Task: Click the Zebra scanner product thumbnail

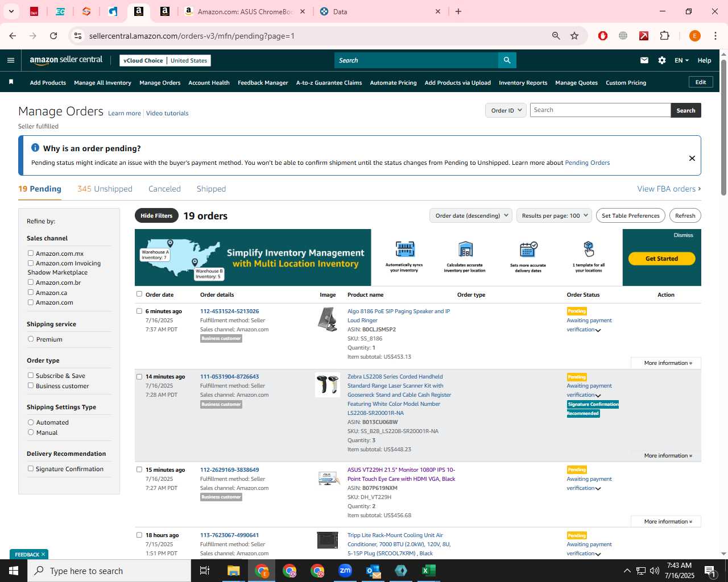Action: [328, 385]
